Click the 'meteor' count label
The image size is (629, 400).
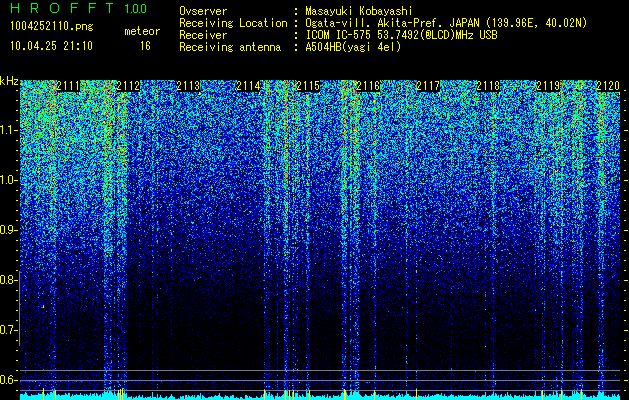click(142, 31)
